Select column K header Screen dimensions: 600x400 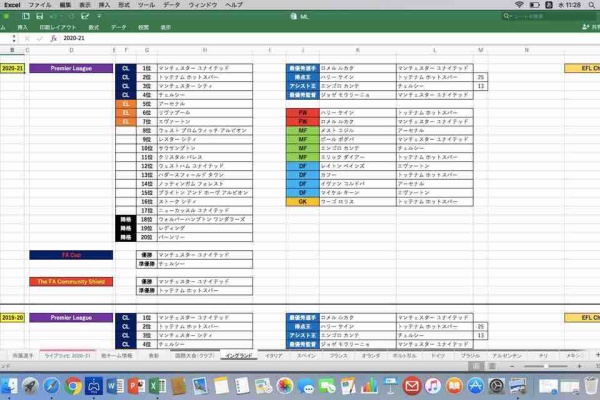[x=358, y=50]
